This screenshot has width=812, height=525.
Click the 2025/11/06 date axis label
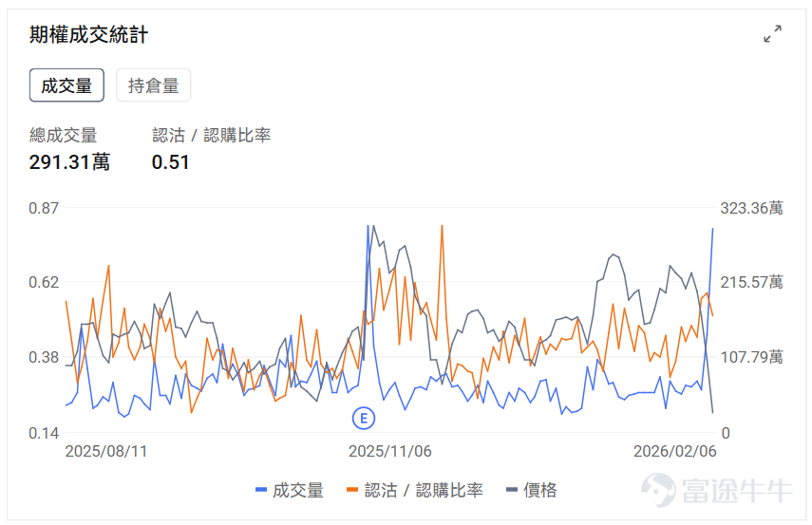click(390, 452)
